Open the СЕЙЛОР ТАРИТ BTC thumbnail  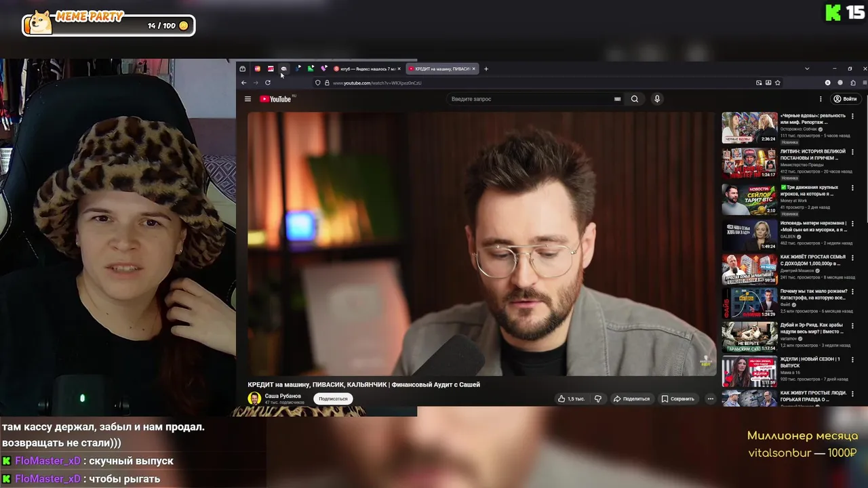pos(749,199)
